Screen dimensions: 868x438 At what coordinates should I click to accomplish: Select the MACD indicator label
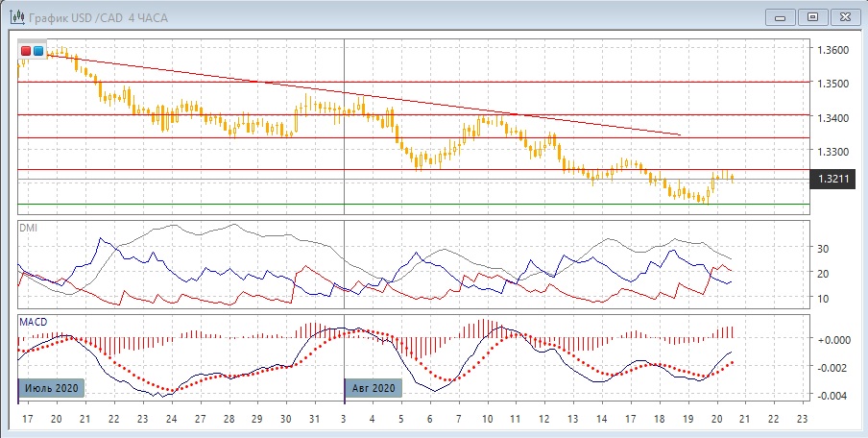tap(34, 321)
